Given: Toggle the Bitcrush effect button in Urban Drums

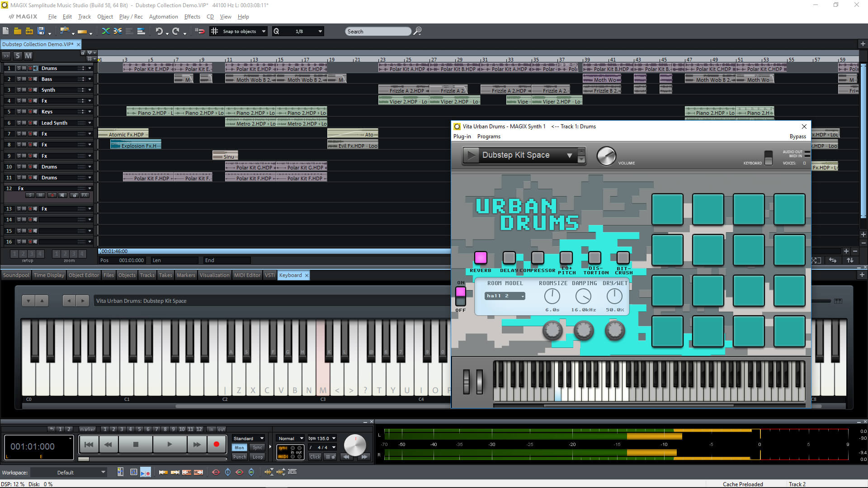Looking at the screenshot, I should 623,258.
